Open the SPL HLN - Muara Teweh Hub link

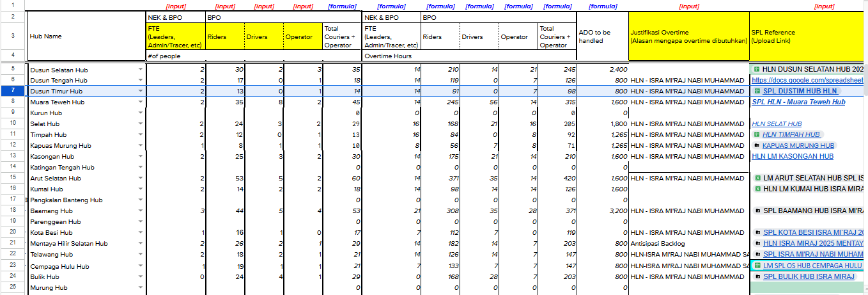798,102
